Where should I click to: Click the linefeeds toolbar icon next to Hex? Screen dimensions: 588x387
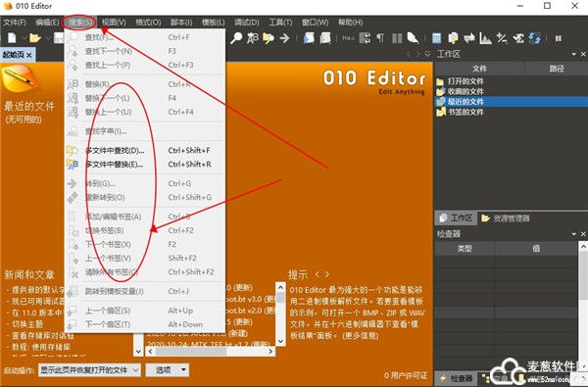365,38
